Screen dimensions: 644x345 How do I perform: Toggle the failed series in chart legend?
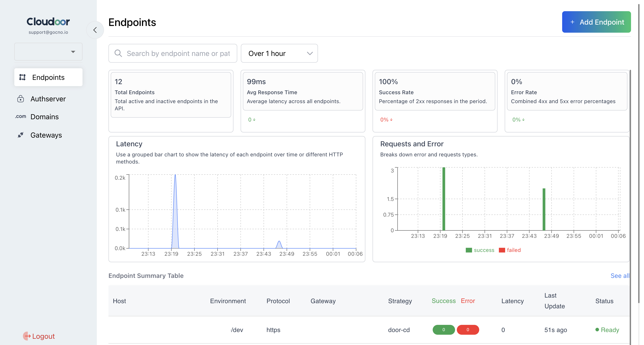pos(510,250)
